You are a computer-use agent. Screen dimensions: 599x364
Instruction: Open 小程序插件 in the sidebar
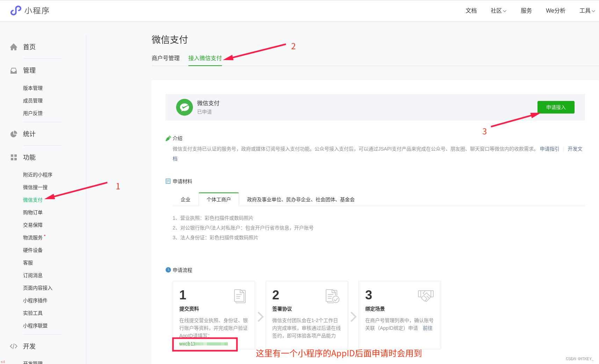(35, 300)
